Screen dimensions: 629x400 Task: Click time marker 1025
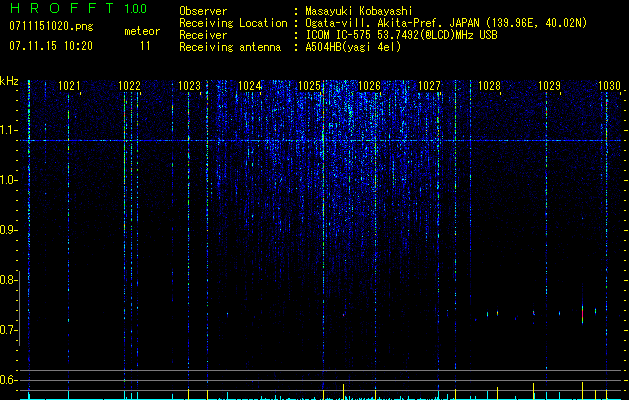pyautogui.click(x=309, y=86)
